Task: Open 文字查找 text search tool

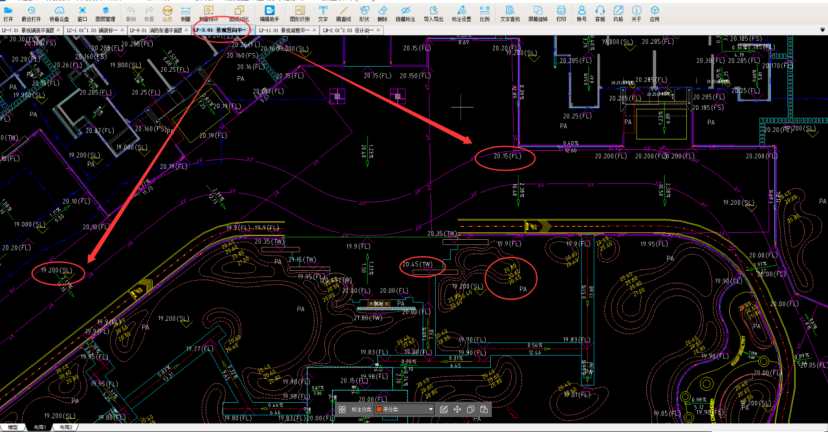Action: coord(509,12)
